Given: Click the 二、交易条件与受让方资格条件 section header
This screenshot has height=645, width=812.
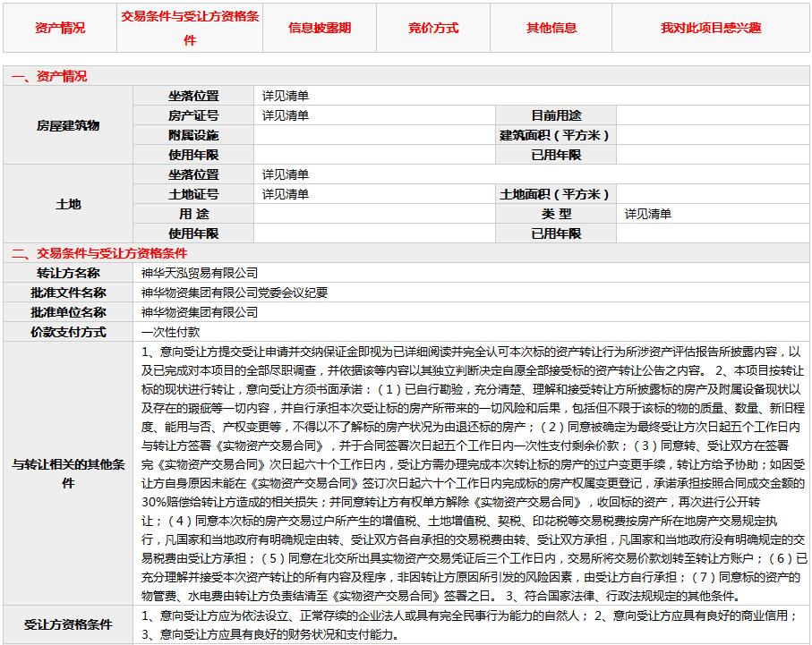Looking at the screenshot, I should pos(98,253).
